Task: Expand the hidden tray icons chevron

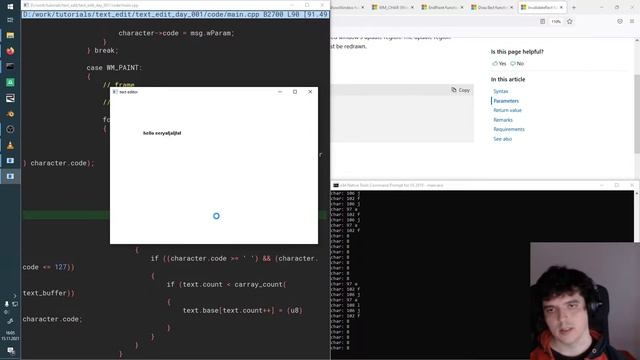Action: click(15, 296)
